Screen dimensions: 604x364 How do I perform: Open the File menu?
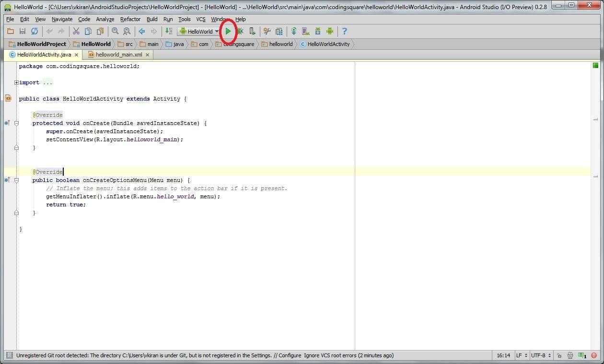click(10, 19)
